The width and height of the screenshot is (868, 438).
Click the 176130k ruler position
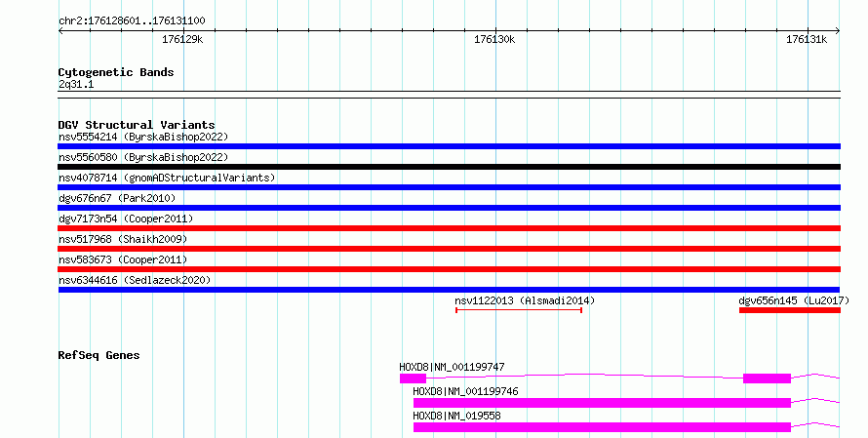pos(494,39)
